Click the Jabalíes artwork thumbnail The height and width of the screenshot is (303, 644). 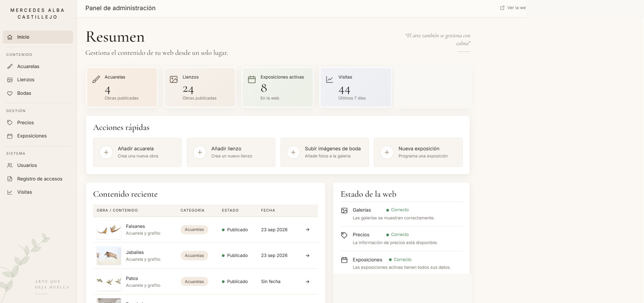(109, 256)
